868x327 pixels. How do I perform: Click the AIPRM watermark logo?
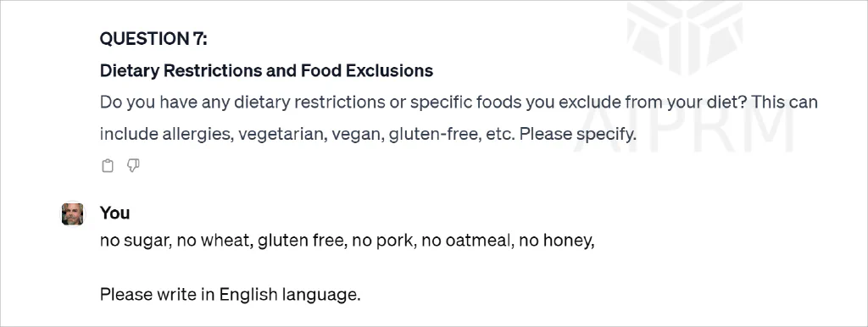pos(685,37)
